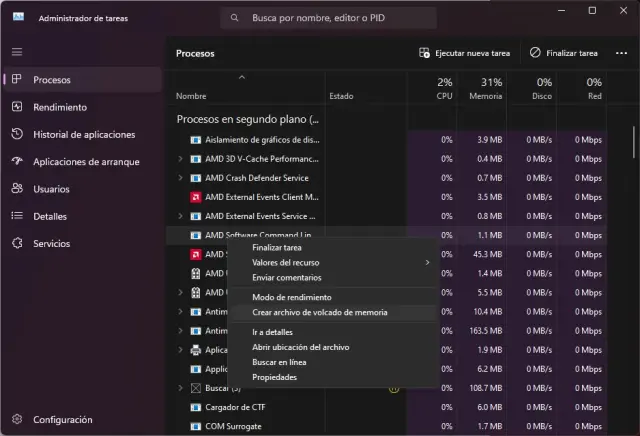Expand the AMD Crash Defender Service row
This screenshot has height=436, width=640.
coord(180,178)
